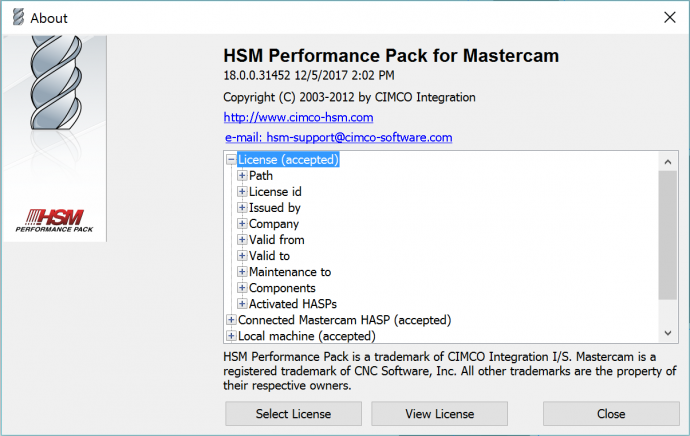The image size is (690, 436).
Task: Click the version text 18.0.0.31452
Action: [x=257, y=75]
